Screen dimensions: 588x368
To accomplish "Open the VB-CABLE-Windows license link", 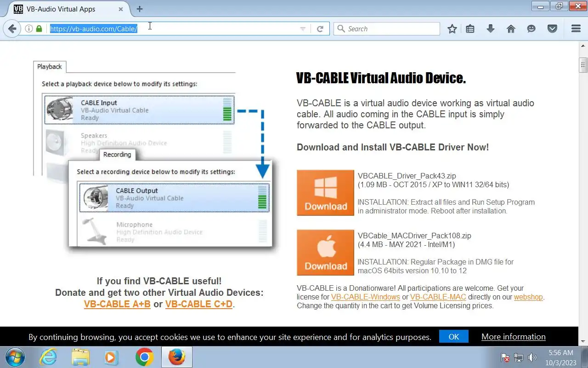I will (366, 297).
